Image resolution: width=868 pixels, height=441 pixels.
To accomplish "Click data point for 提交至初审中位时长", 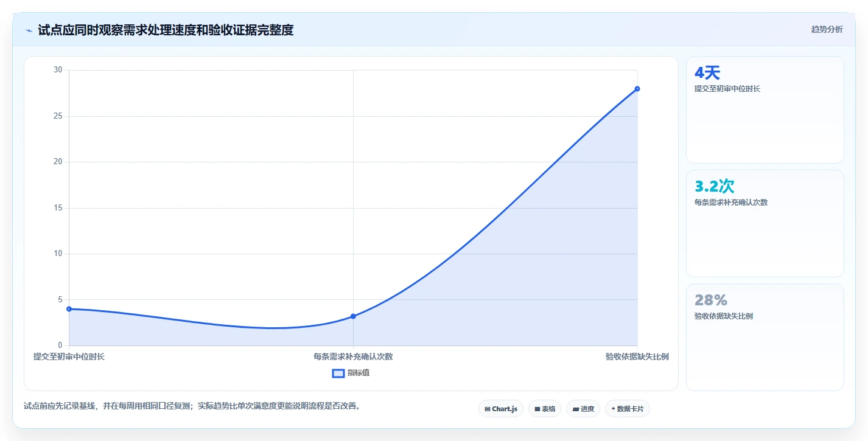I will click(x=69, y=309).
